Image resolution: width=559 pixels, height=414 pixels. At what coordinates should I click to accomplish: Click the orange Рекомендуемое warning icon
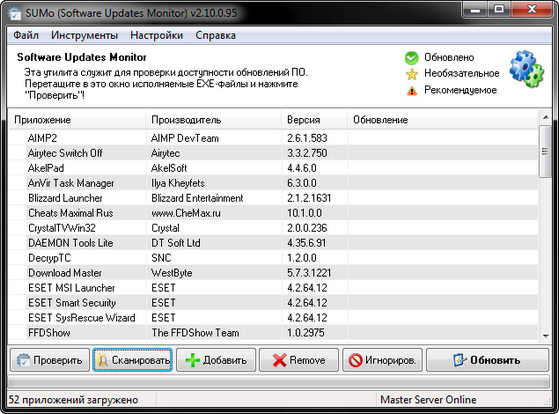412,91
